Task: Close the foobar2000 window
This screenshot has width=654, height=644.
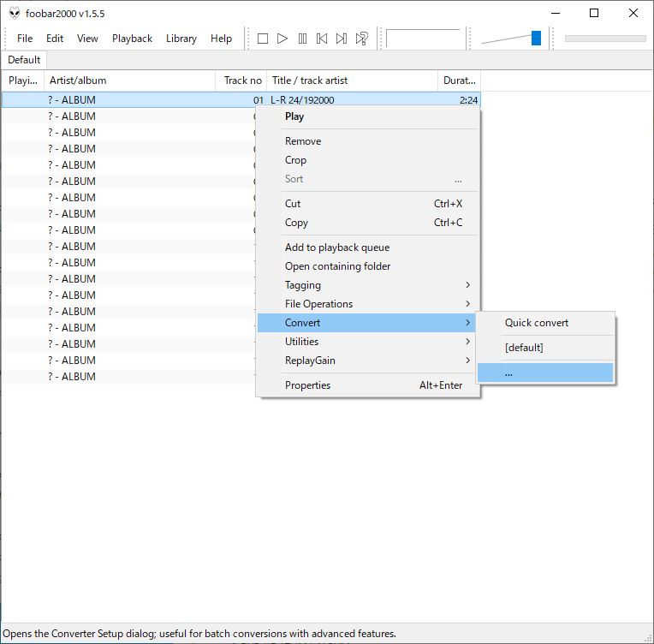Action: [x=633, y=13]
